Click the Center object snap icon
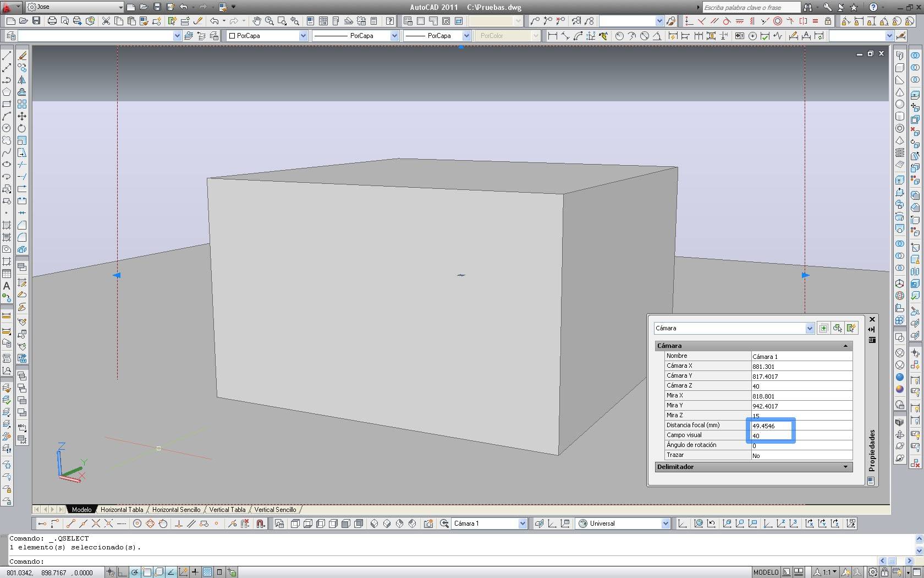Image resolution: width=924 pixels, height=578 pixels. pos(137,524)
